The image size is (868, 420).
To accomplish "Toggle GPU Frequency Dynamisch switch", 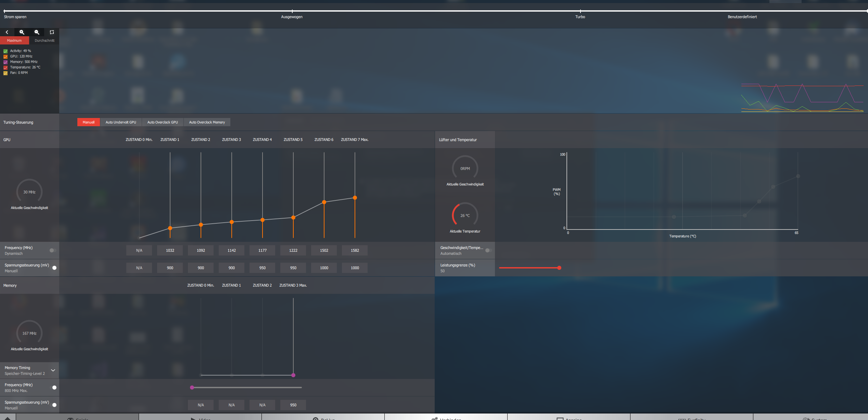I will 53,250.
